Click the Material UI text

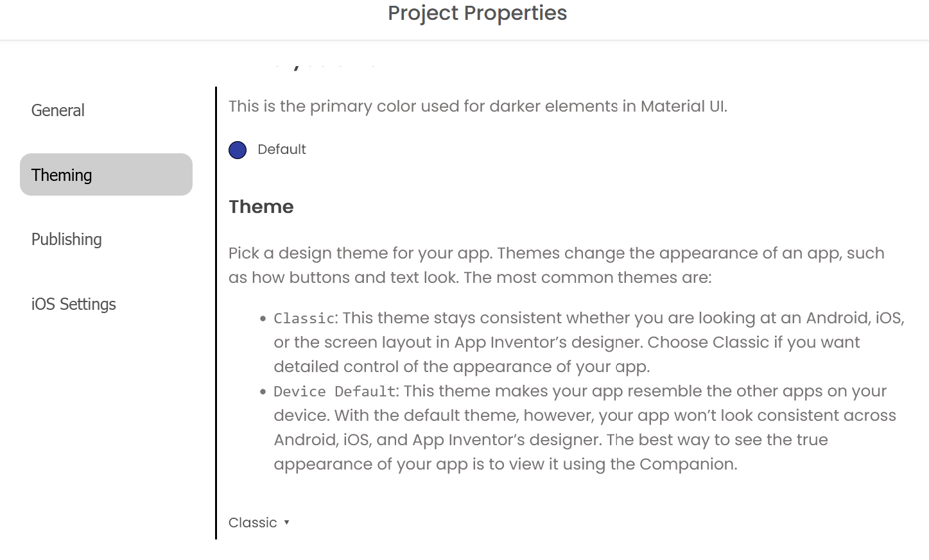683,106
